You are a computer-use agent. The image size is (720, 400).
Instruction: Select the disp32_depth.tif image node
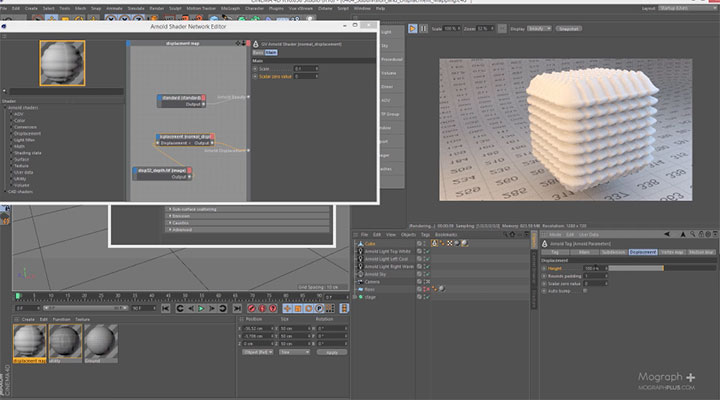tap(163, 173)
